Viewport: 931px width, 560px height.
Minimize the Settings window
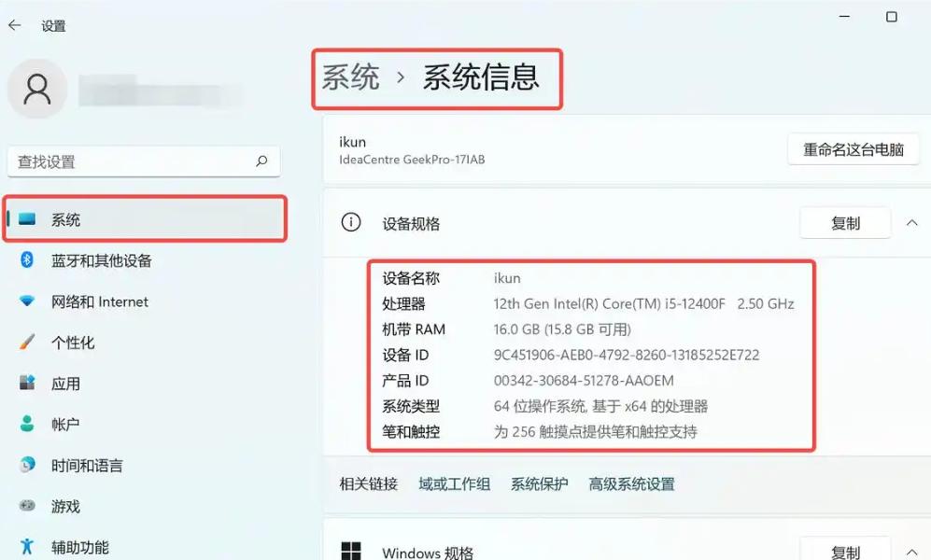844,17
